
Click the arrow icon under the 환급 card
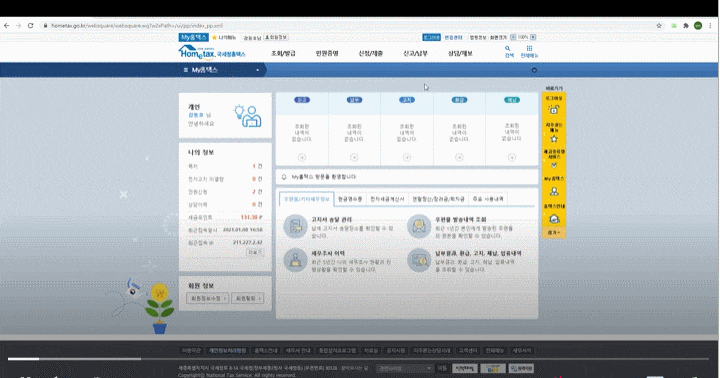click(459, 157)
